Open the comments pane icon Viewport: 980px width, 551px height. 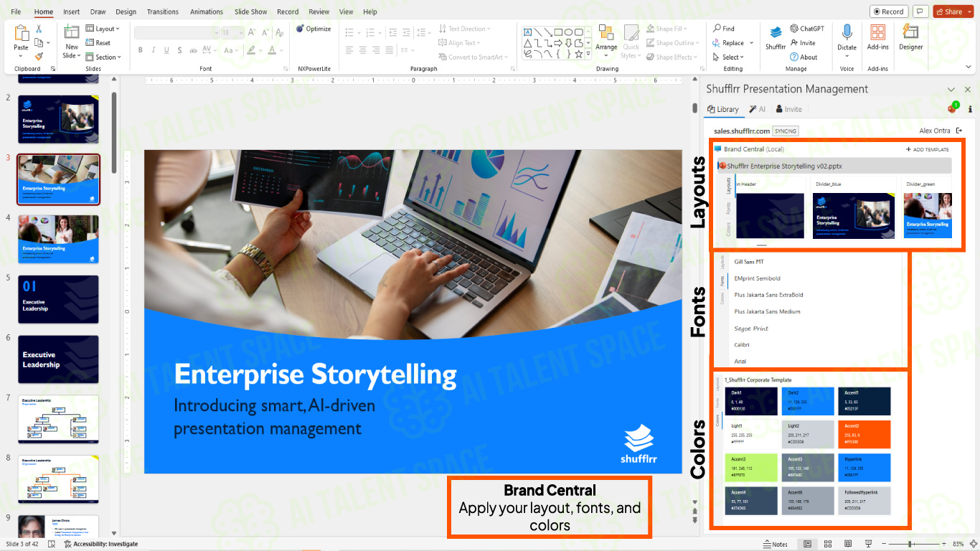(920, 11)
